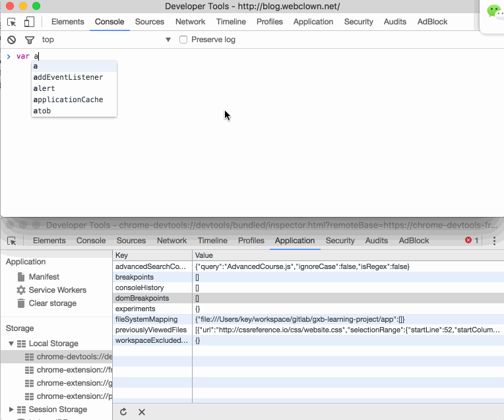Screen dimensions: 504x420
Task: Open the top execution context dropdown
Action: [106, 40]
